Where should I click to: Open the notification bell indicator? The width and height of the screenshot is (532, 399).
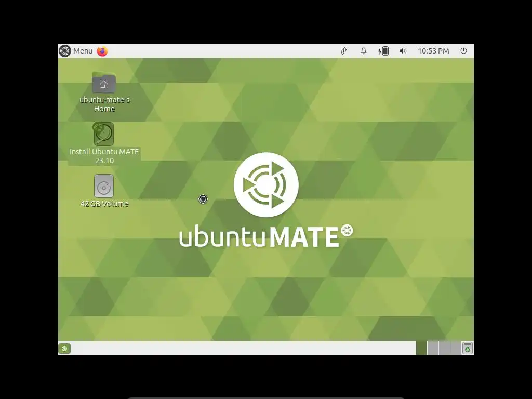point(363,51)
